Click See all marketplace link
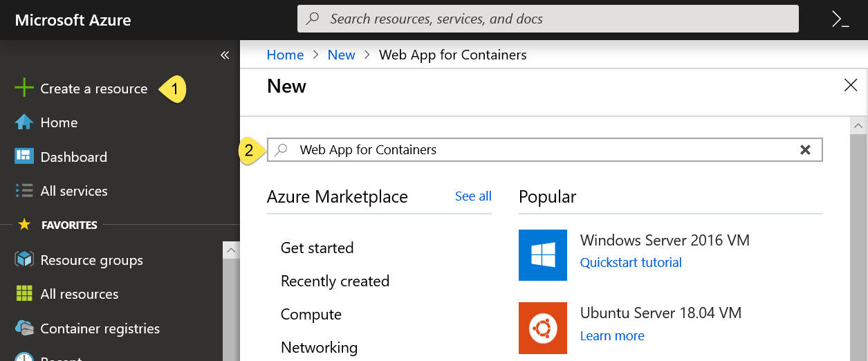The image size is (868, 361). point(473,196)
